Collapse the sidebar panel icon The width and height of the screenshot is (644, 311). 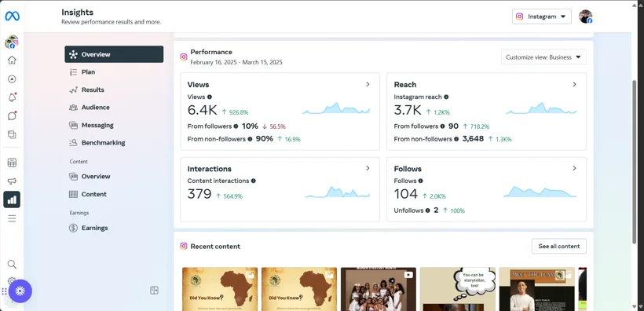(x=154, y=291)
